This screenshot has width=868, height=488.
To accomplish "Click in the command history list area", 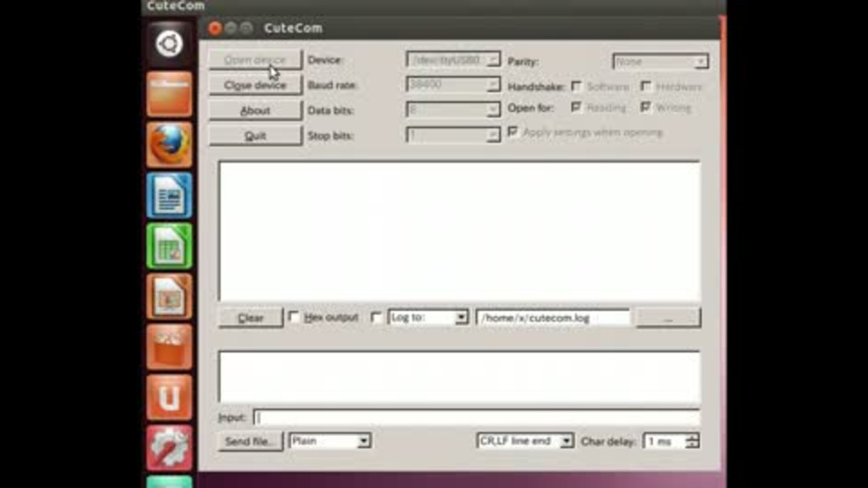I will (459, 376).
